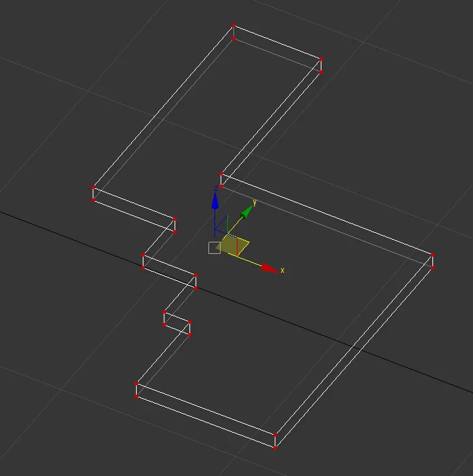Click the green Y axis arrow of the gizmo

tap(246, 212)
